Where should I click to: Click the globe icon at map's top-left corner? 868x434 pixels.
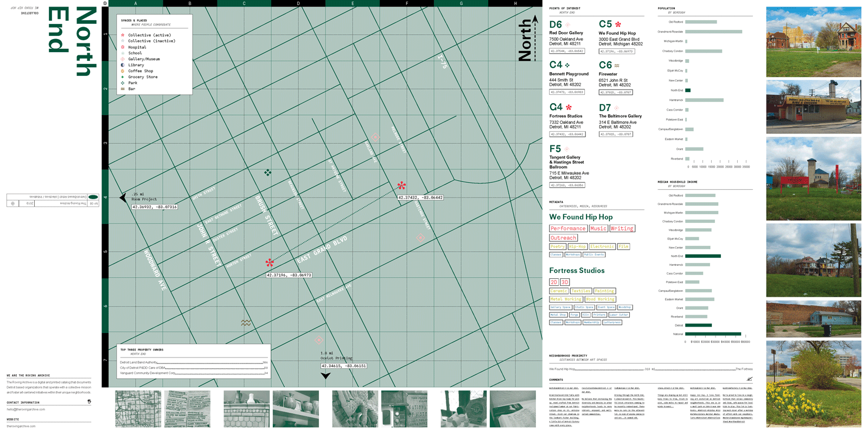point(105,3)
